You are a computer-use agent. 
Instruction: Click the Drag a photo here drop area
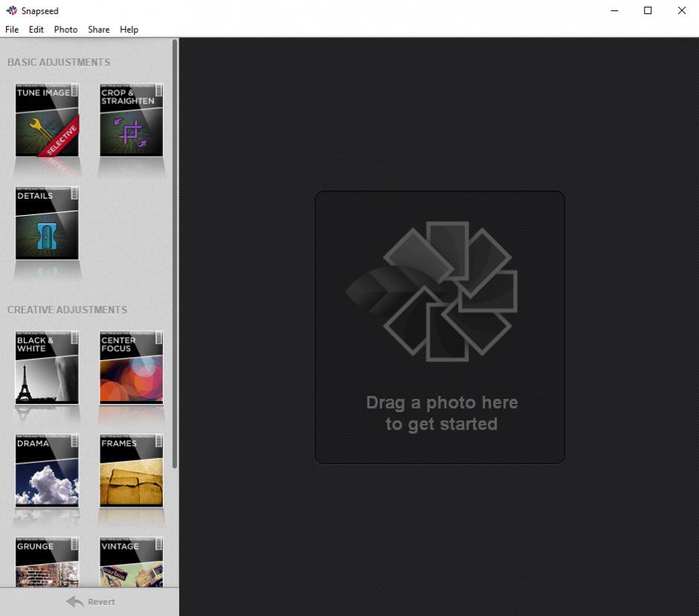[x=439, y=327]
